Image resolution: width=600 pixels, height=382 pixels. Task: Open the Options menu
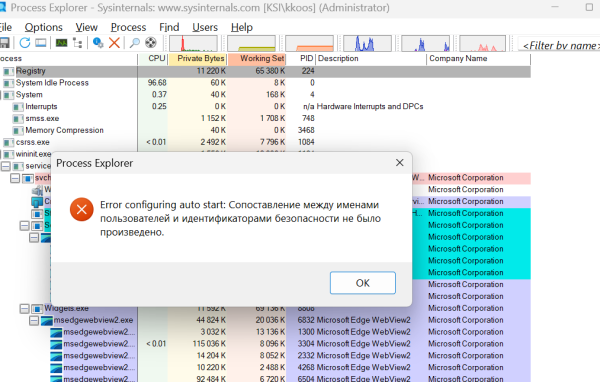click(43, 27)
